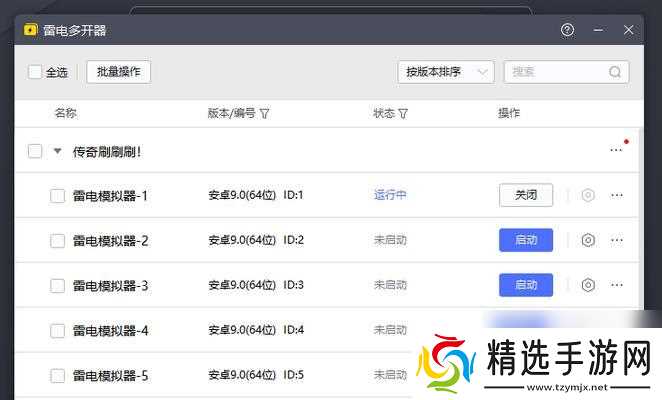Click the 雷电模拟器-1 name
This screenshot has height=400, width=662.
(x=110, y=196)
